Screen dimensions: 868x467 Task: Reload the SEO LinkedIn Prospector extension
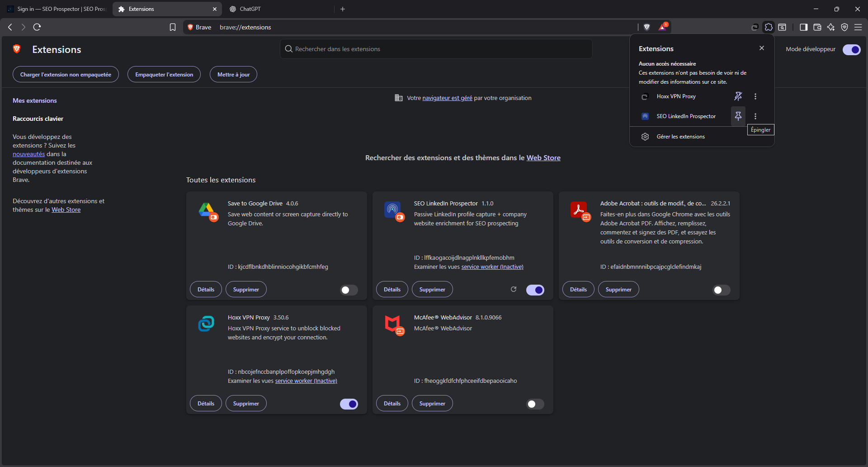(x=514, y=290)
